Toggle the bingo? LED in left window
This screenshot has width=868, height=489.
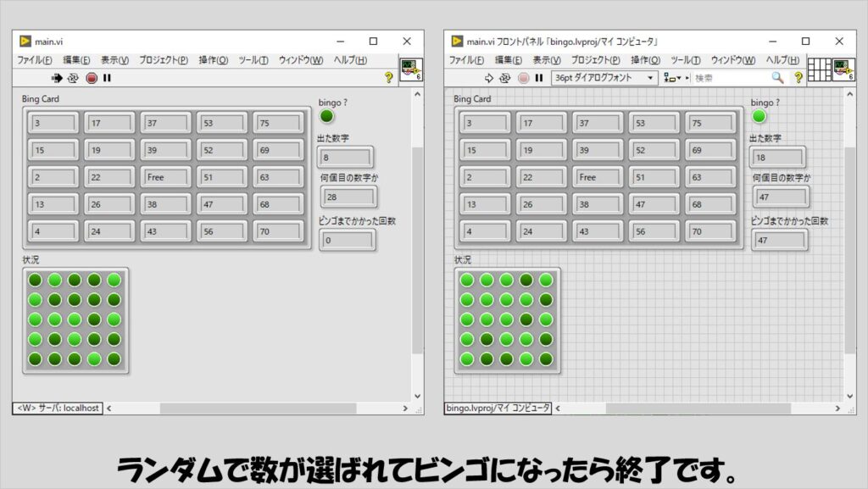(326, 116)
